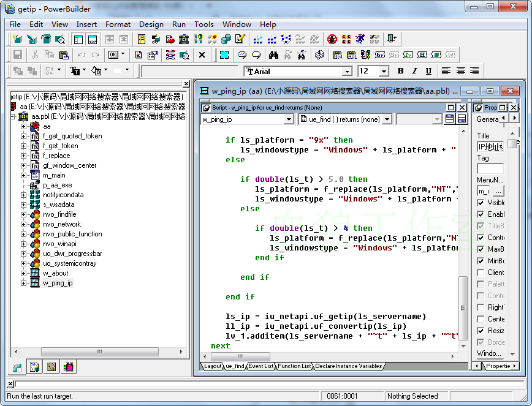
Task: Click the Uncomment selection icon
Action: coord(256,55)
